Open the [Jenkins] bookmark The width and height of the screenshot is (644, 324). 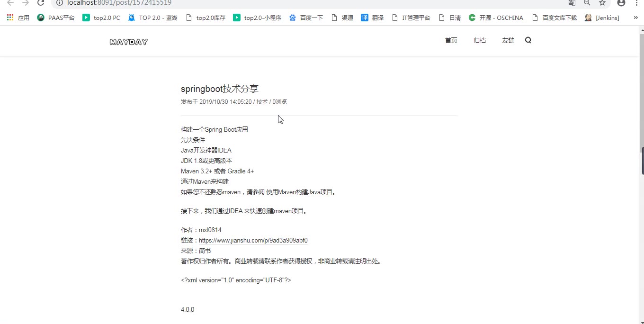[x=602, y=18]
